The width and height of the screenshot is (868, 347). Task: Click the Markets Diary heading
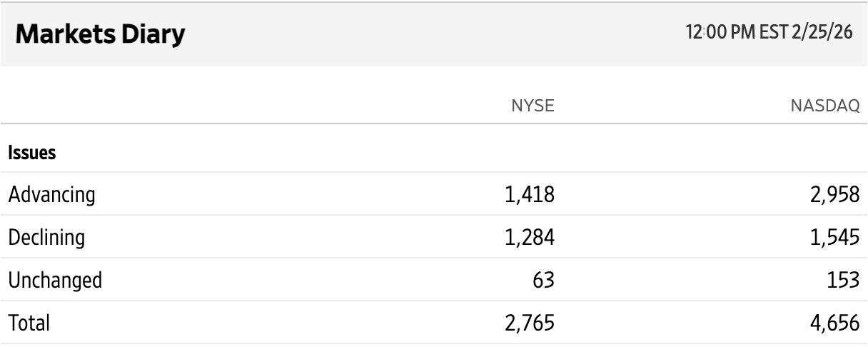(96, 35)
